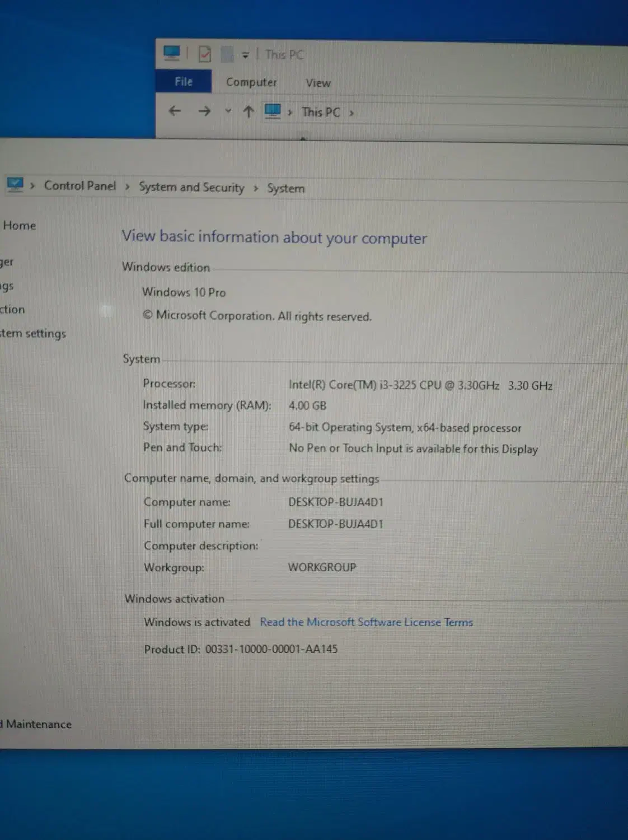Expand the chevron after Control Panel breadcrumb

128,186
